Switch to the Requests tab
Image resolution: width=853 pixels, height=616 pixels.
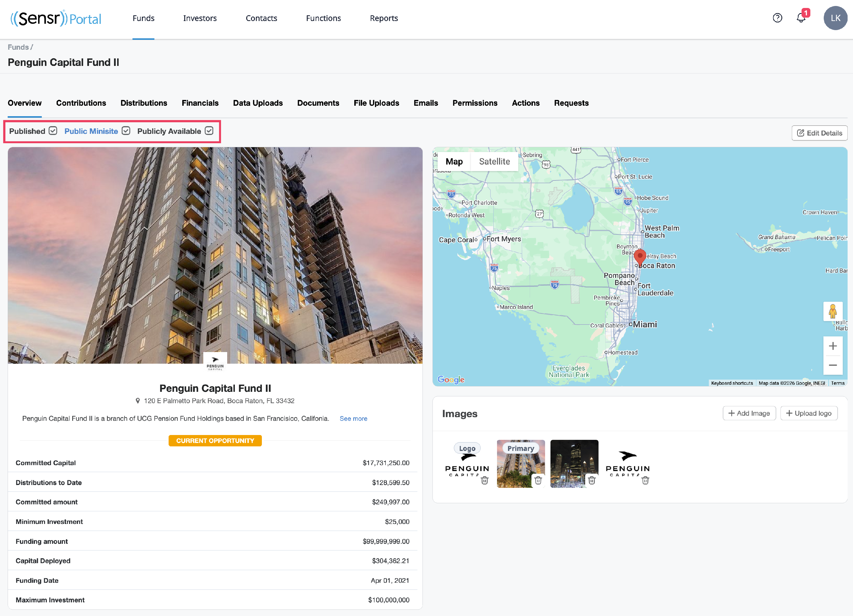point(571,103)
